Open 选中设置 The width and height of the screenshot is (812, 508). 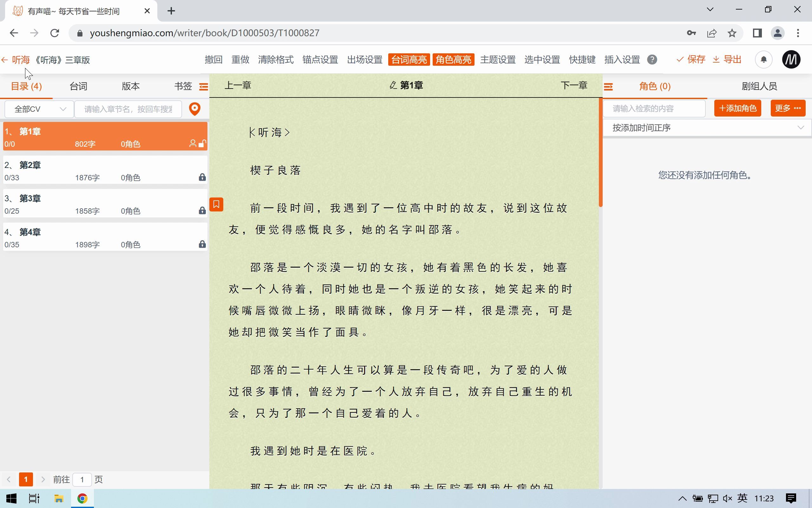pyautogui.click(x=542, y=60)
